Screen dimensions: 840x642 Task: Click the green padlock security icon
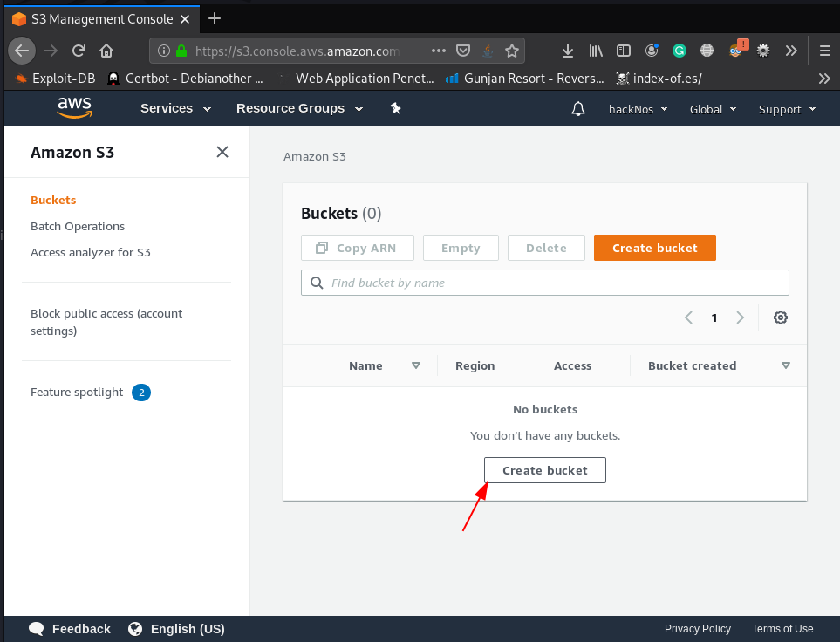[181, 51]
